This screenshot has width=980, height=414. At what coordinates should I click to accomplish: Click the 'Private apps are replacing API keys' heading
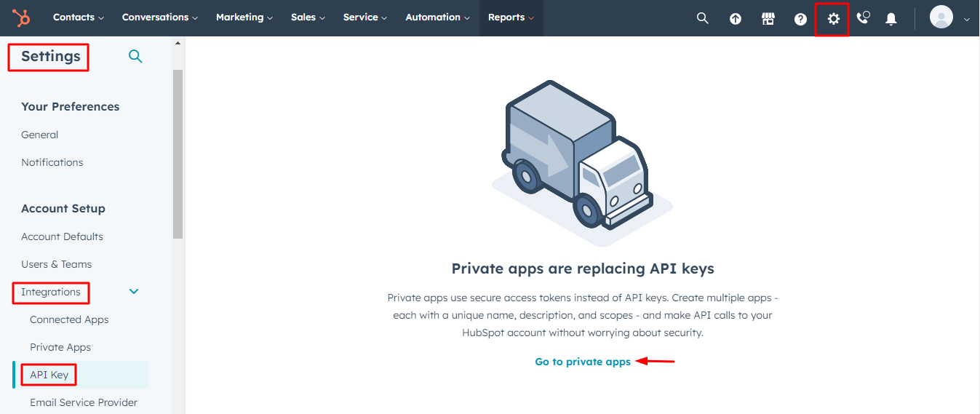[583, 268]
